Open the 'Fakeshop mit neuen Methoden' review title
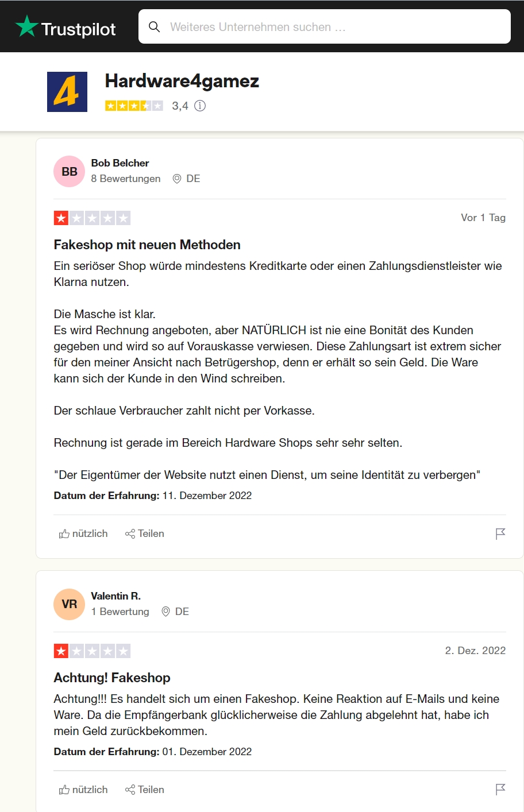The width and height of the screenshot is (524, 812). click(147, 245)
